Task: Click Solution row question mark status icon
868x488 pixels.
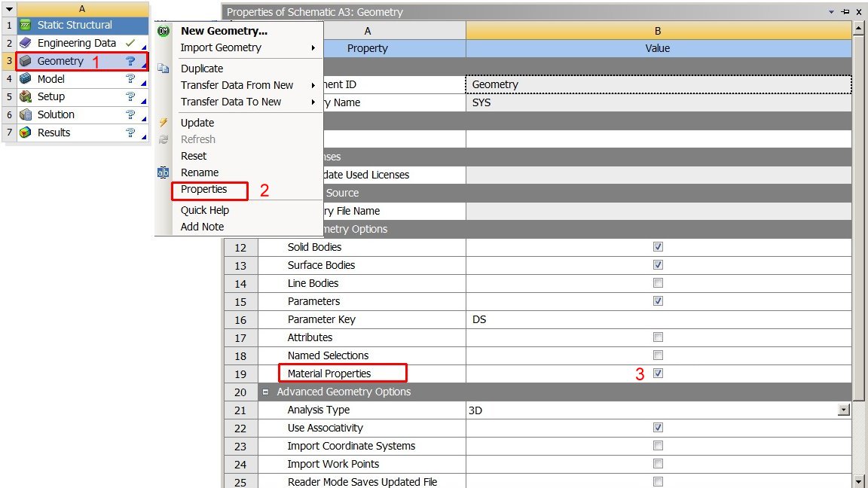Action: click(x=130, y=114)
